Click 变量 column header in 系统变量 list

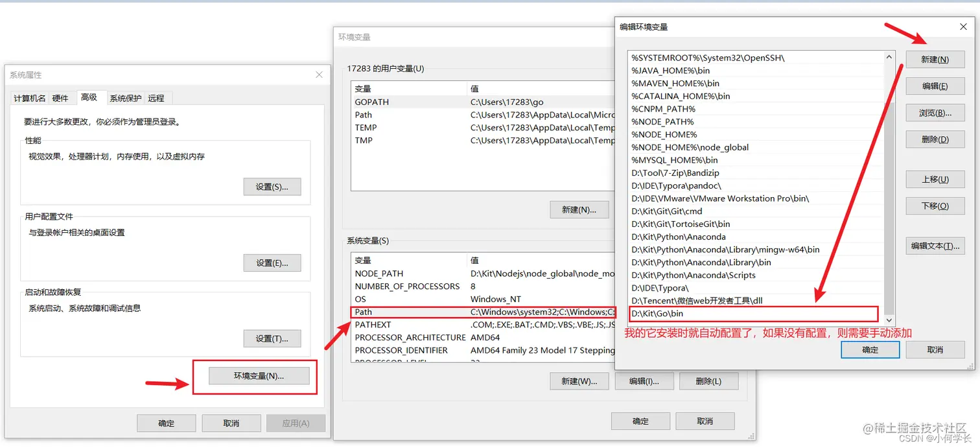(x=409, y=261)
